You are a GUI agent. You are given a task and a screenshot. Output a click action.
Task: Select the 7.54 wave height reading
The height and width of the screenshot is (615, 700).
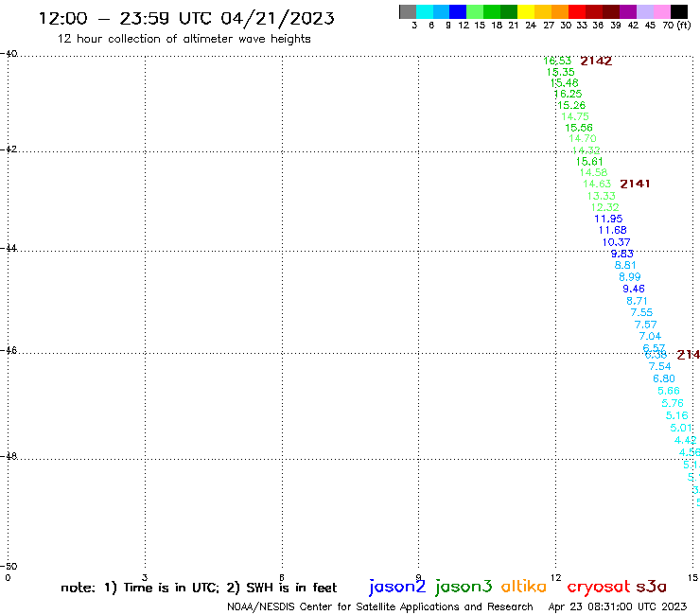coord(660,366)
